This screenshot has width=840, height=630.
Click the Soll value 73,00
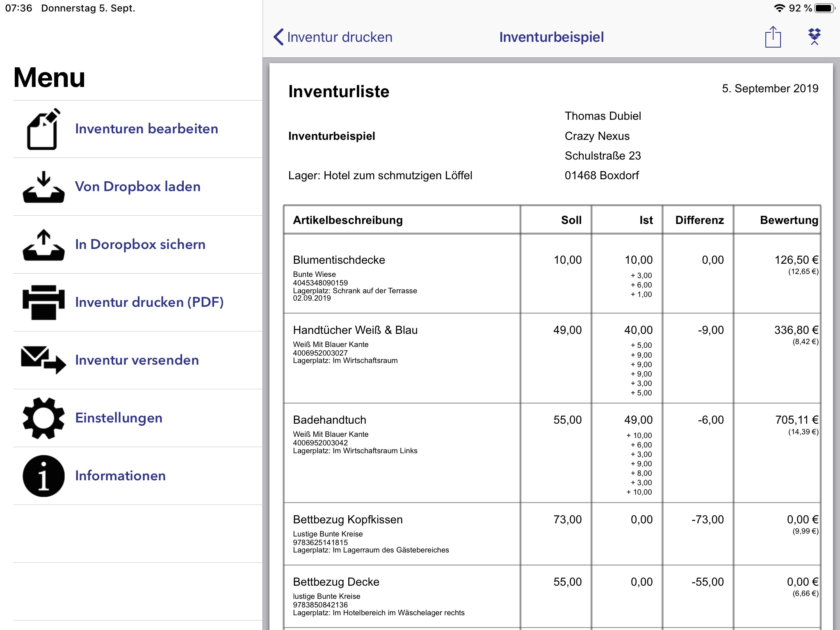tap(567, 520)
